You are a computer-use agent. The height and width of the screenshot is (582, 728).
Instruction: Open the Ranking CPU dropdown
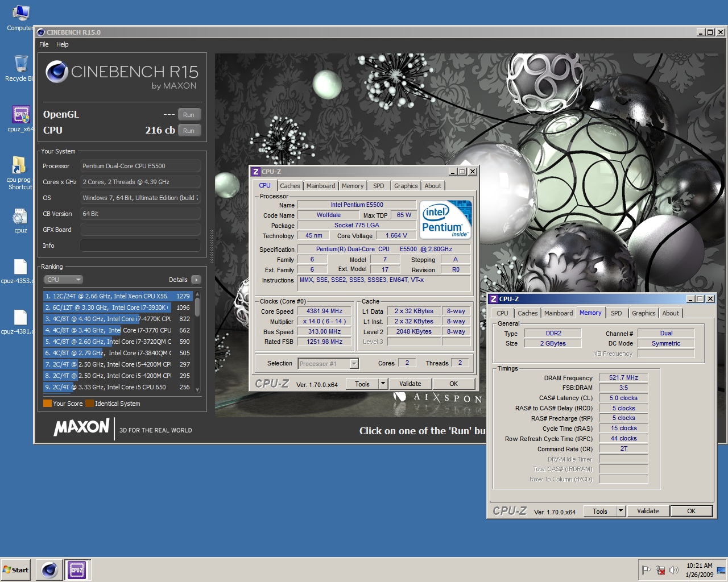64,280
